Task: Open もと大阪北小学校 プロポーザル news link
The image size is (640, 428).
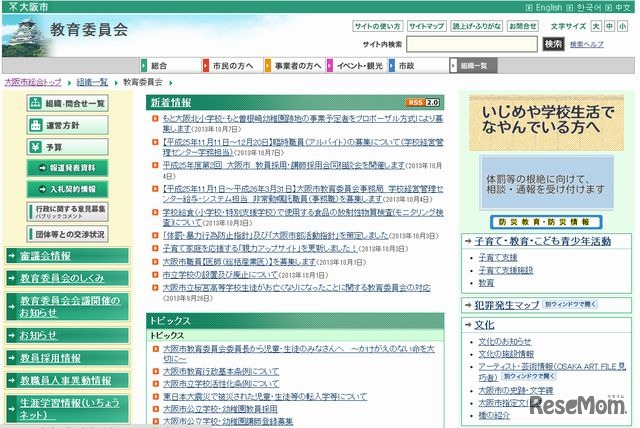Action: (x=302, y=123)
